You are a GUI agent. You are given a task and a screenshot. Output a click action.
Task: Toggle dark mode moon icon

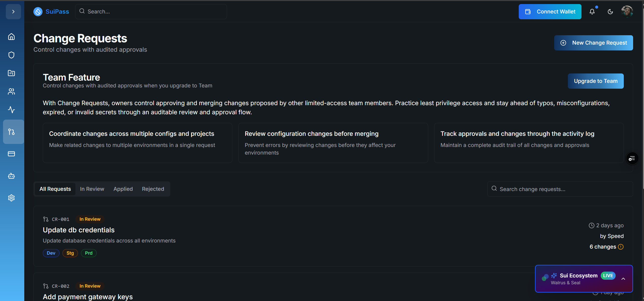[610, 12]
